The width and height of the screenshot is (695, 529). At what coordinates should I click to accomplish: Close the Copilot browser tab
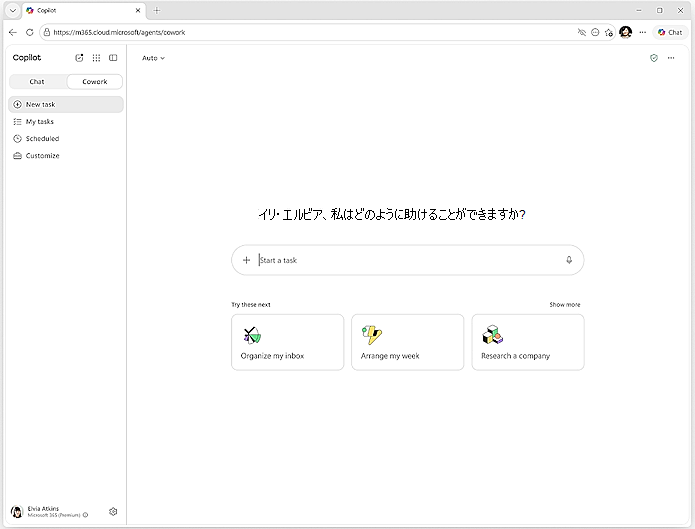pyautogui.click(x=138, y=11)
